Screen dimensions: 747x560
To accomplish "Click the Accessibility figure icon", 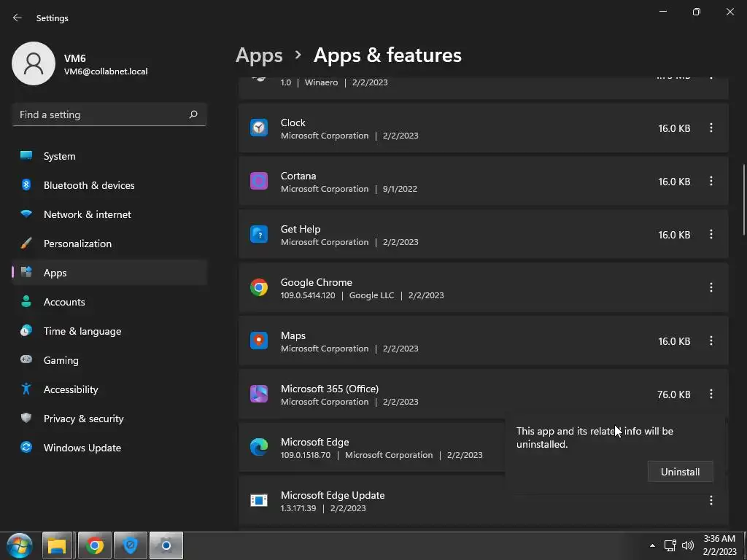I will pos(26,389).
